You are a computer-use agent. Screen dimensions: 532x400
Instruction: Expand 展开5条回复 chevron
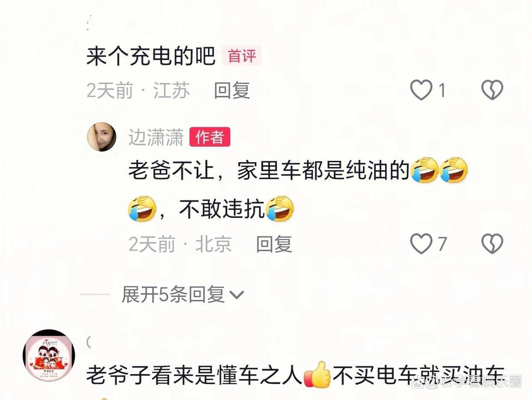click(x=236, y=295)
